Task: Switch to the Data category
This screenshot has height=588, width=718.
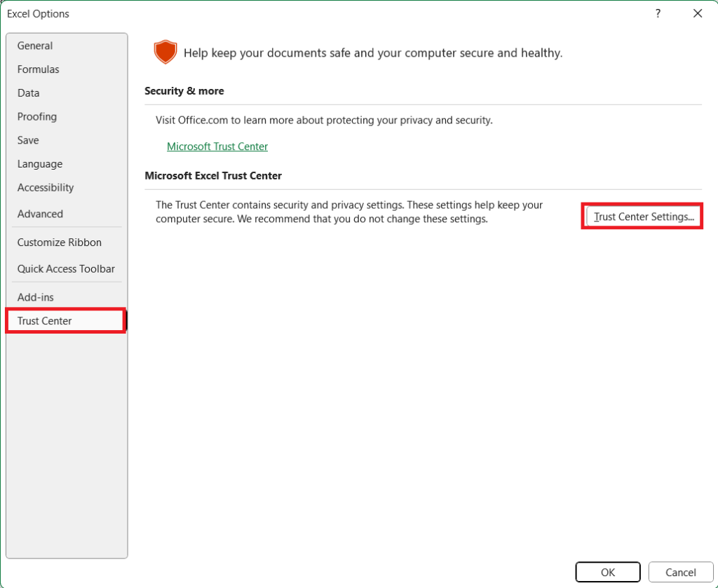Action: pos(28,93)
